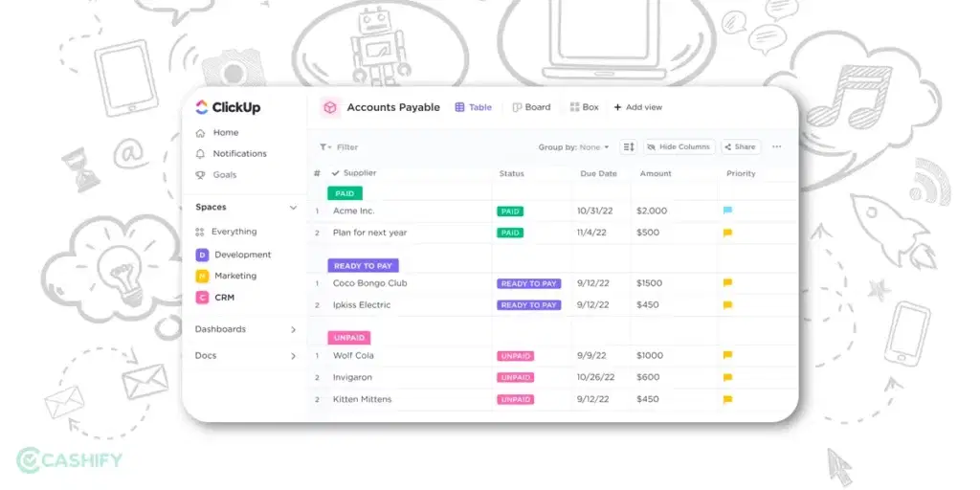This screenshot has width=980, height=490.
Task: Click Plan for next year priority flag
Action: tap(727, 234)
